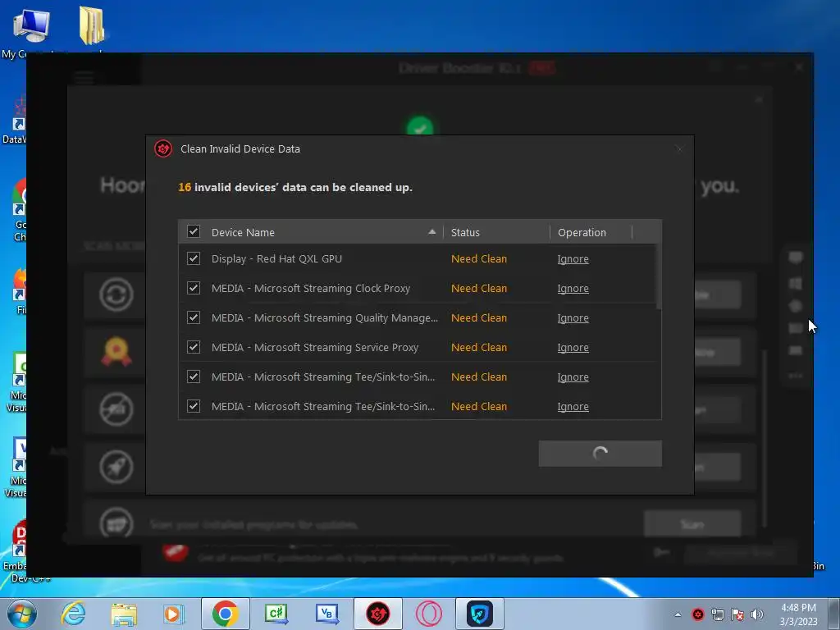Click the Driver Booster logo in dialog title
The width and height of the screenshot is (840, 630).
(x=163, y=148)
